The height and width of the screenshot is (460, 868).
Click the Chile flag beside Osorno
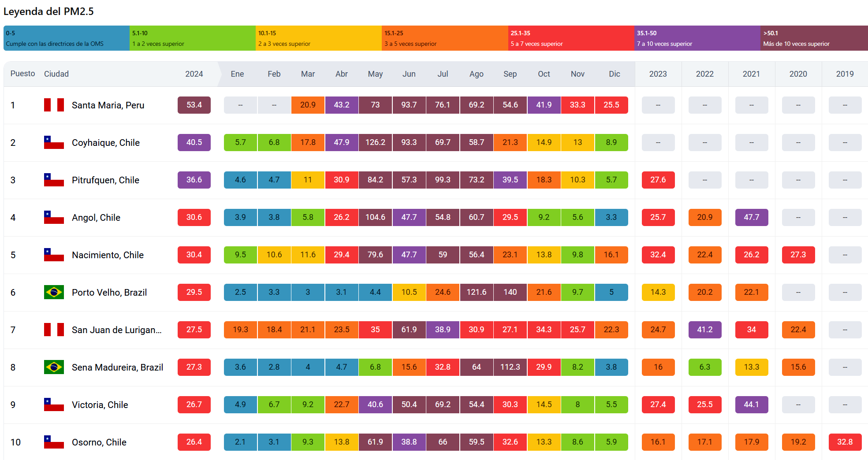pos(54,442)
